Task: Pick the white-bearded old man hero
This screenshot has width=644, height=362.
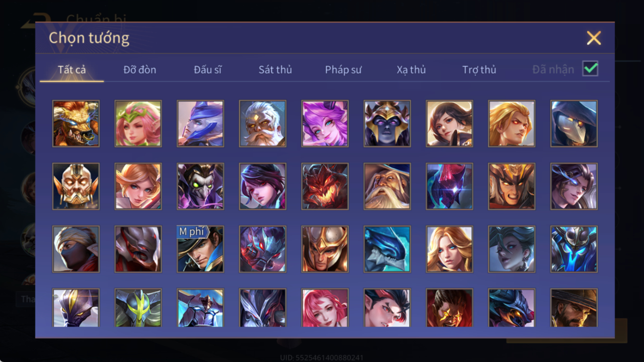Action: (x=263, y=124)
